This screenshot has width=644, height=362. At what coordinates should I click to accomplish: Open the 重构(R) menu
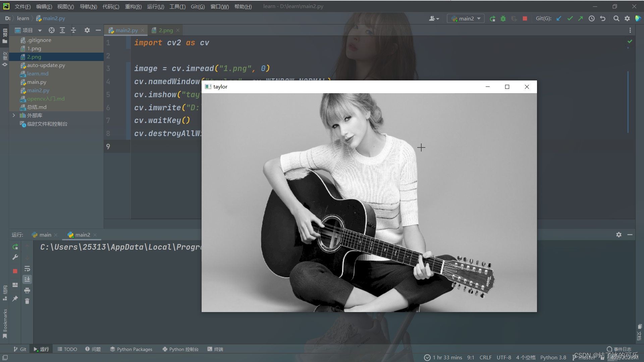click(x=133, y=7)
